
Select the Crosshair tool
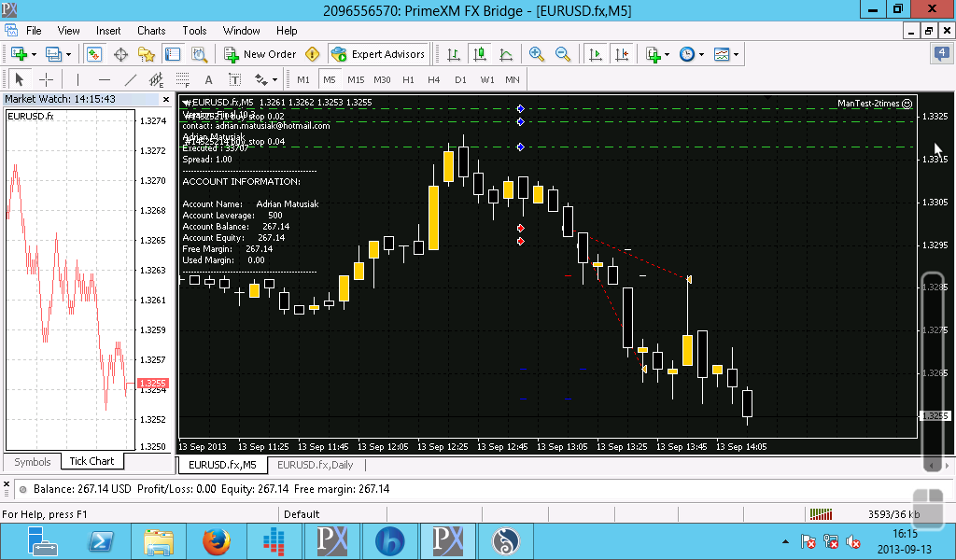(x=46, y=79)
